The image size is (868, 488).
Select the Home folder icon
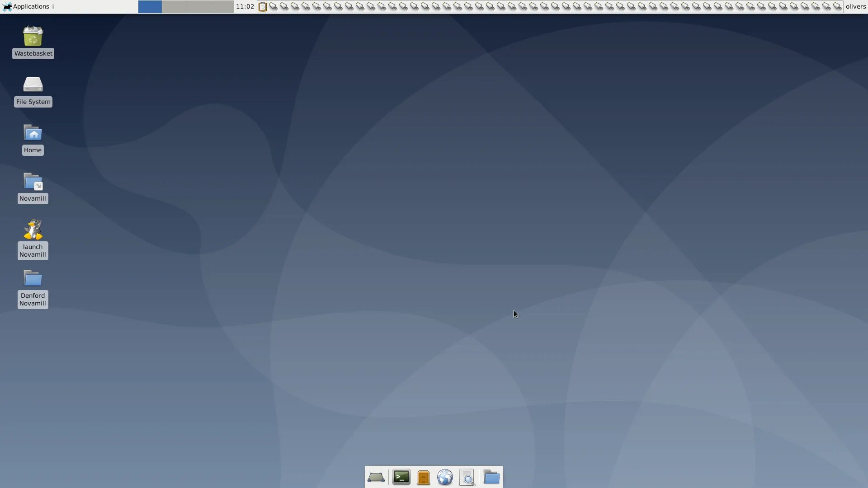(33, 133)
